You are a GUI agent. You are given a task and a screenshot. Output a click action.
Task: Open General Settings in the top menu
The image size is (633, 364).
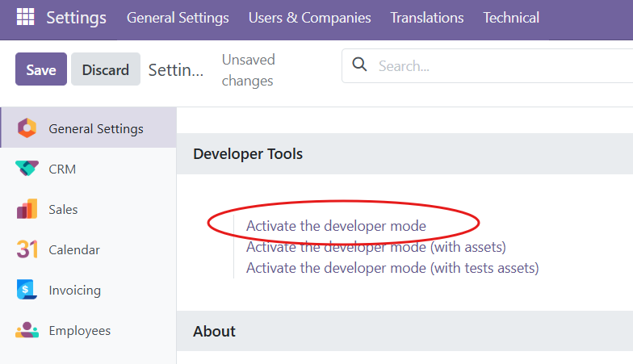pos(178,18)
